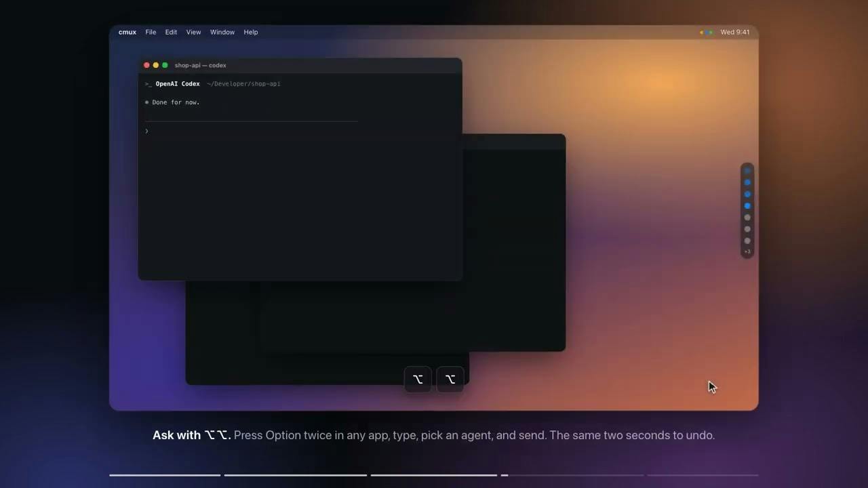This screenshot has height=488, width=868.
Task: Click the 'Ask with ⌥⌥.' caption heading
Action: (x=192, y=435)
